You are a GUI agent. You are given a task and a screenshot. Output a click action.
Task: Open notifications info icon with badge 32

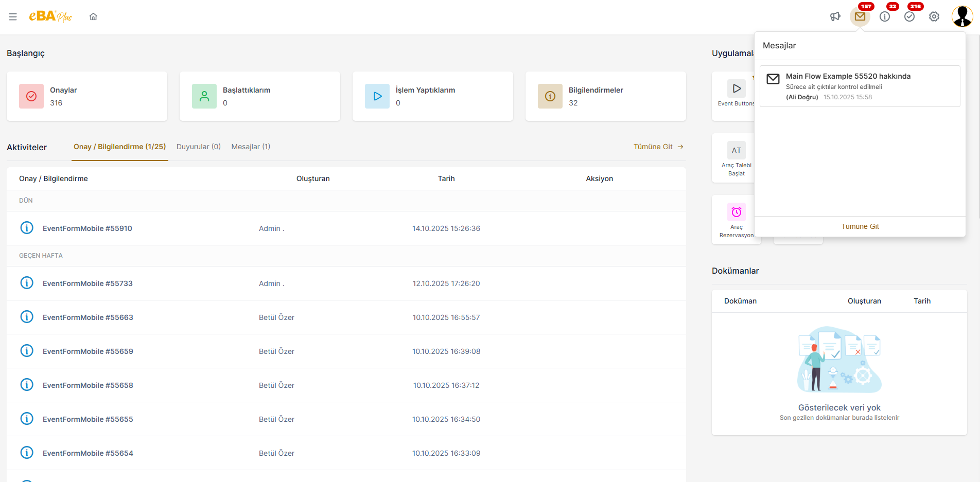tap(884, 17)
